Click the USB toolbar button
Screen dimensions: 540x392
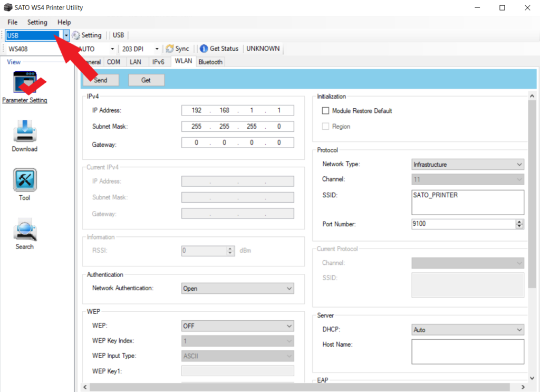pos(119,35)
